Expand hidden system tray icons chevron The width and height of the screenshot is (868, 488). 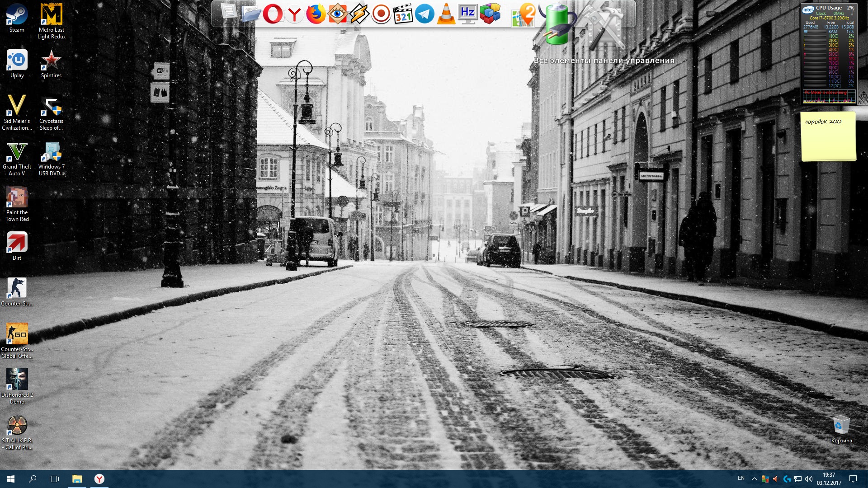pos(754,479)
